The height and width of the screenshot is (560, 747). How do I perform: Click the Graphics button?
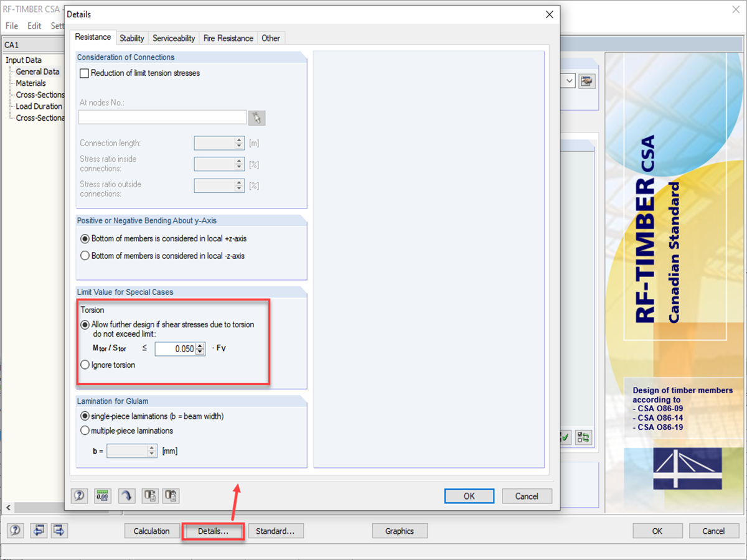pos(400,531)
